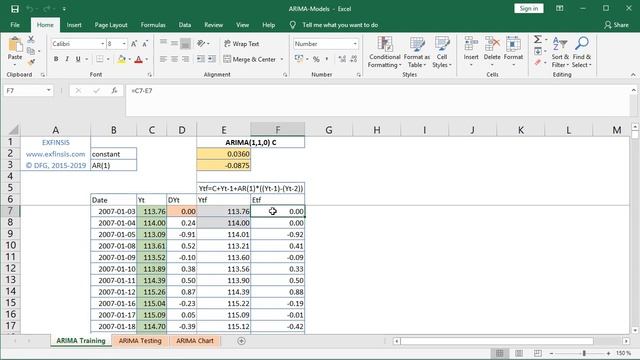This screenshot has width=640, height=360.
Task: Open the Borders dropdown arrow
Action: (x=108, y=59)
